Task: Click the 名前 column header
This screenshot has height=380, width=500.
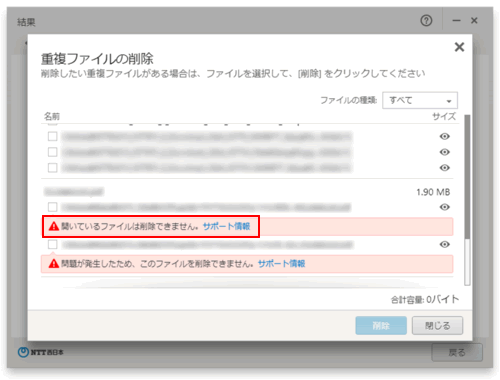Action: (52, 116)
